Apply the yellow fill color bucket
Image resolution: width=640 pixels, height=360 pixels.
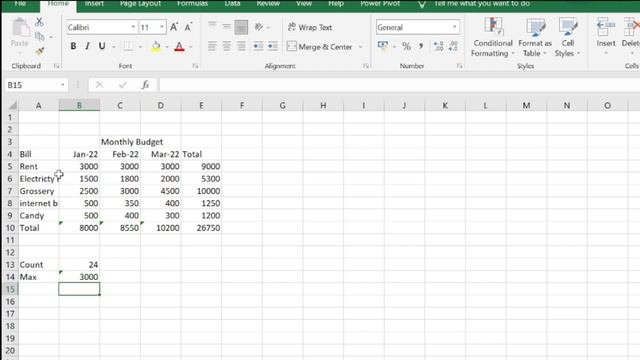[x=156, y=47]
